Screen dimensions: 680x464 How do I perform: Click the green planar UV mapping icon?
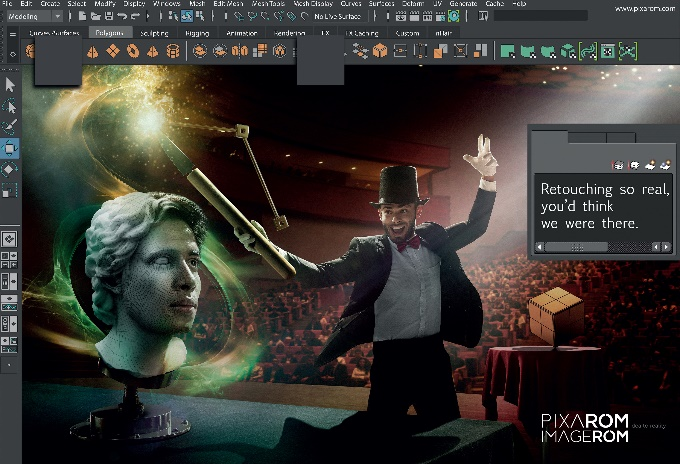(x=507, y=51)
